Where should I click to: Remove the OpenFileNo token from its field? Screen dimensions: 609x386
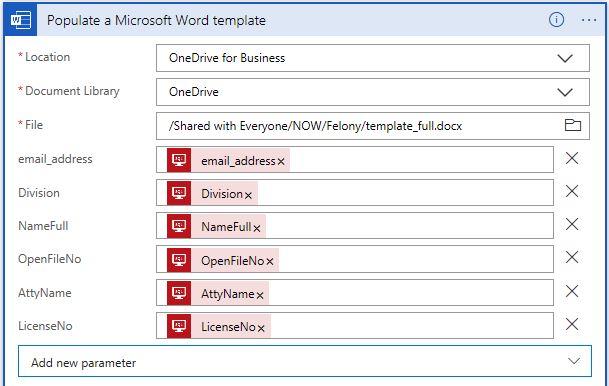pyautogui.click(x=270, y=262)
